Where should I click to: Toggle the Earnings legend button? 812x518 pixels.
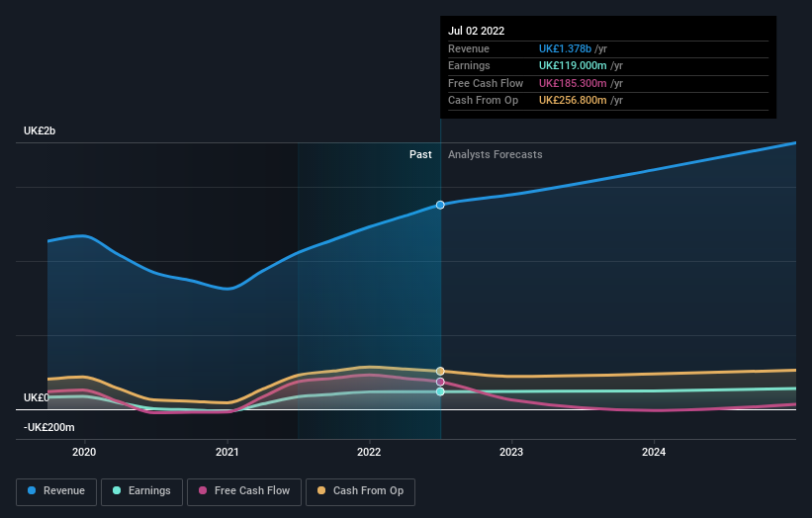coord(141,491)
